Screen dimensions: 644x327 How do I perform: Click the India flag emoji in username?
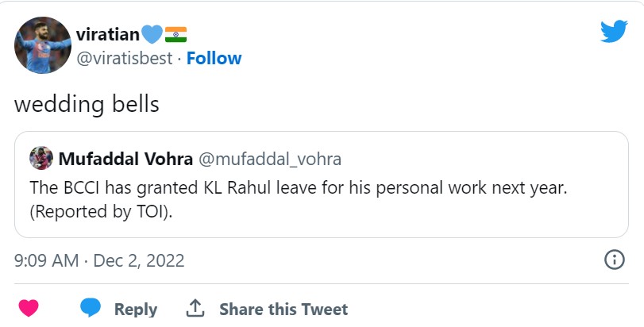(x=175, y=33)
